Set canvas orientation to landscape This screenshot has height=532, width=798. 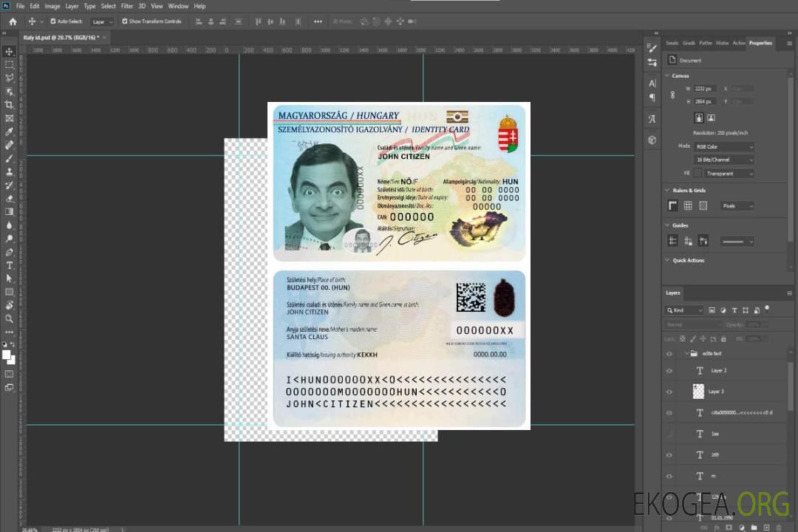[711, 118]
